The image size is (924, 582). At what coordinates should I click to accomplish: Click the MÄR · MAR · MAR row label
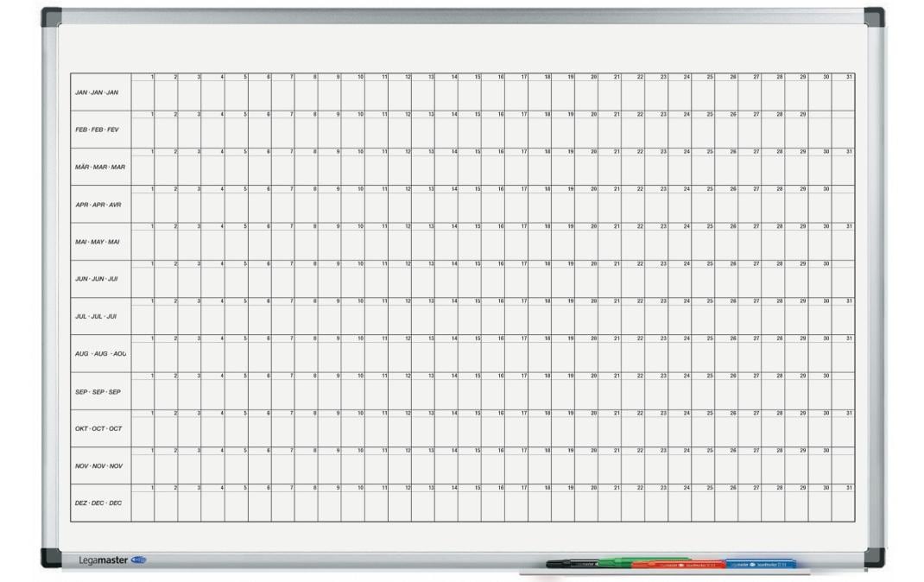tap(99, 168)
